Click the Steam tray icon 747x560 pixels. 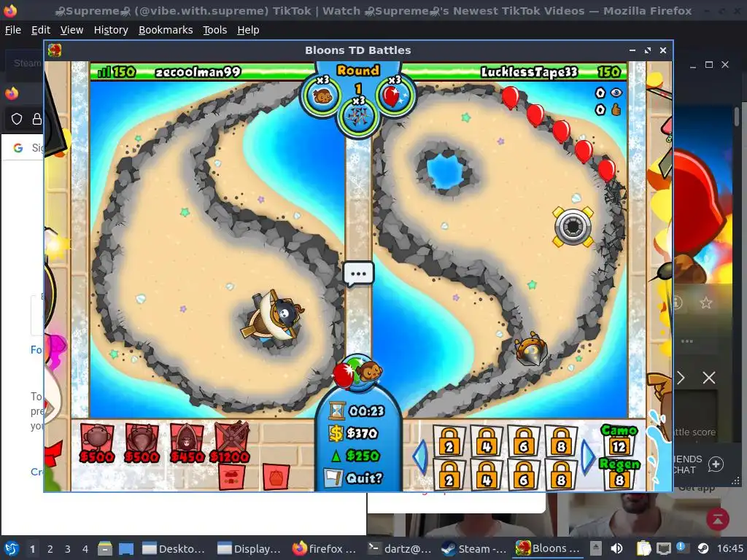[703, 548]
